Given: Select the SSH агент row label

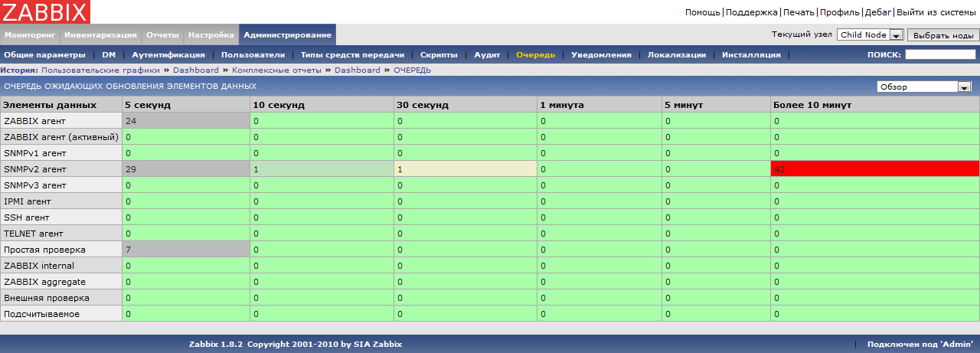Looking at the screenshot, I should point(26,217).
